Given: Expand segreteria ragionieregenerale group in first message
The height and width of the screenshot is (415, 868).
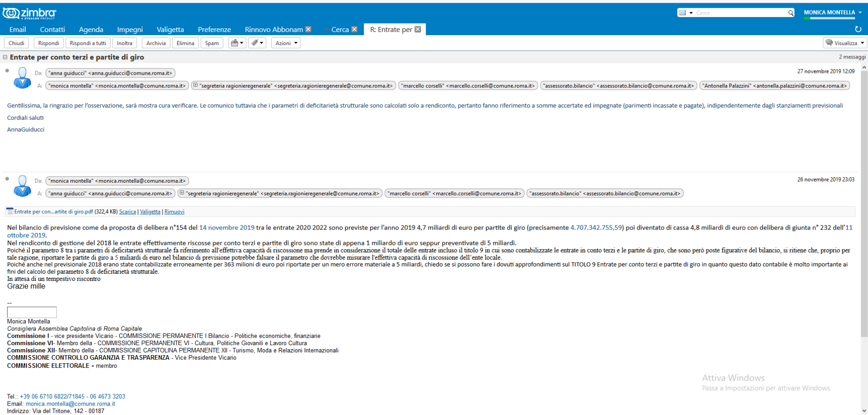Looking at the screenshot, I should [x=195, y=85].
